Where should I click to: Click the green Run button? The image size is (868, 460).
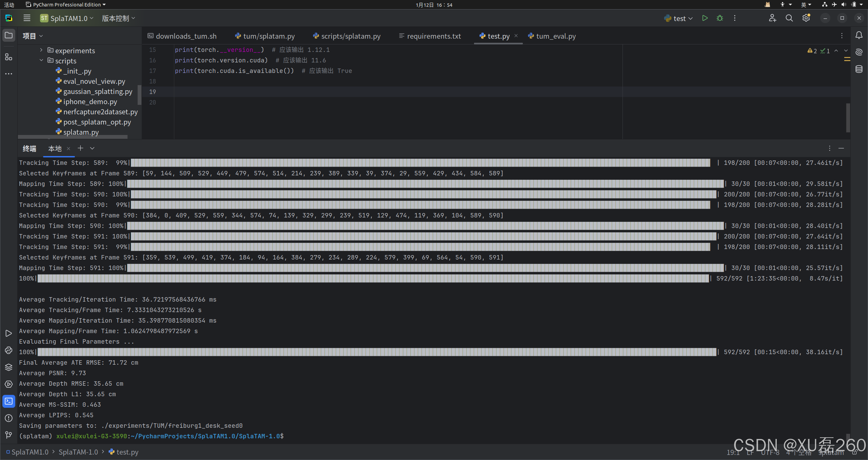(x=705, y=18)
